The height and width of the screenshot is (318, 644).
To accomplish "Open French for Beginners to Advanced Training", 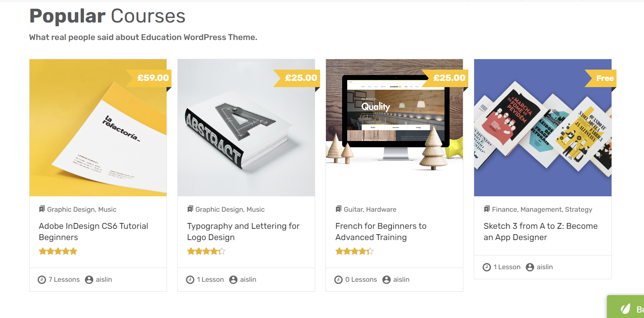I will point(381,232).
